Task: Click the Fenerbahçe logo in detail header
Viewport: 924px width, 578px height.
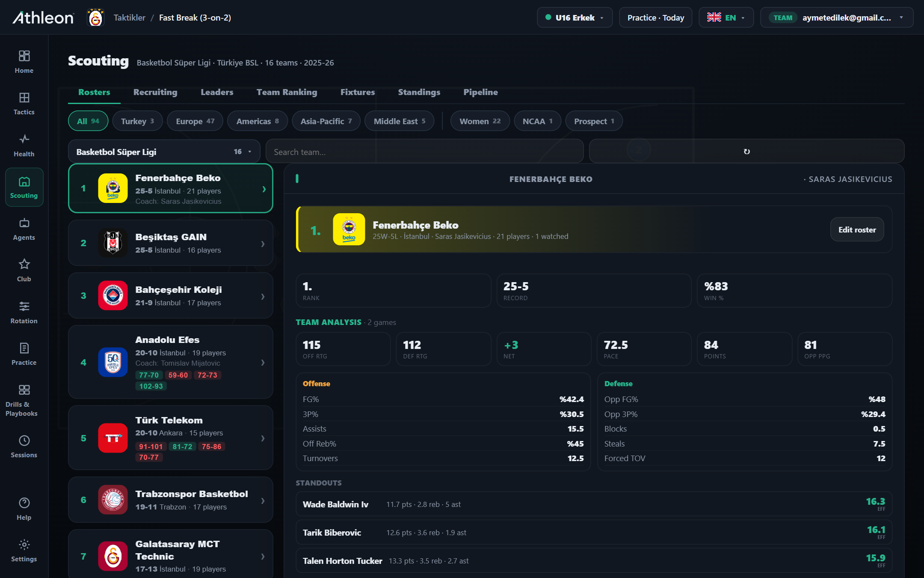Action: coord(349,229)
